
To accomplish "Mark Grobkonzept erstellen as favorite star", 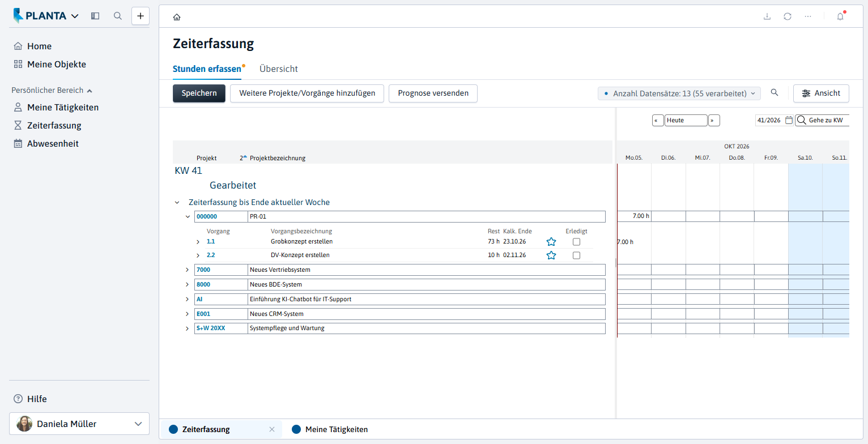I will pyautogui.click(x=551, y=242).
